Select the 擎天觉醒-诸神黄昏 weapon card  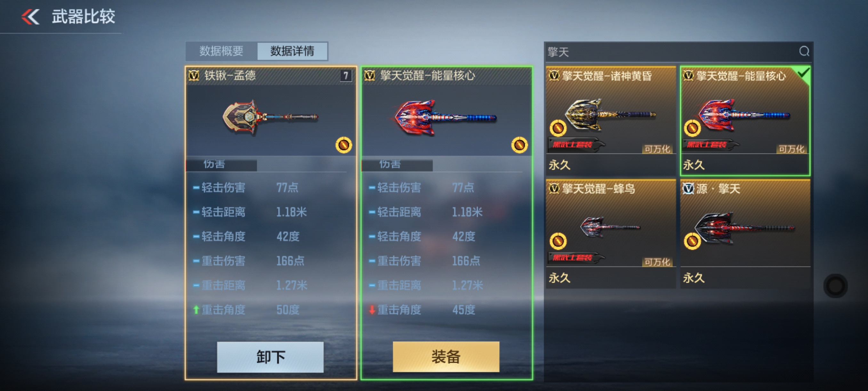pos(611,121)
